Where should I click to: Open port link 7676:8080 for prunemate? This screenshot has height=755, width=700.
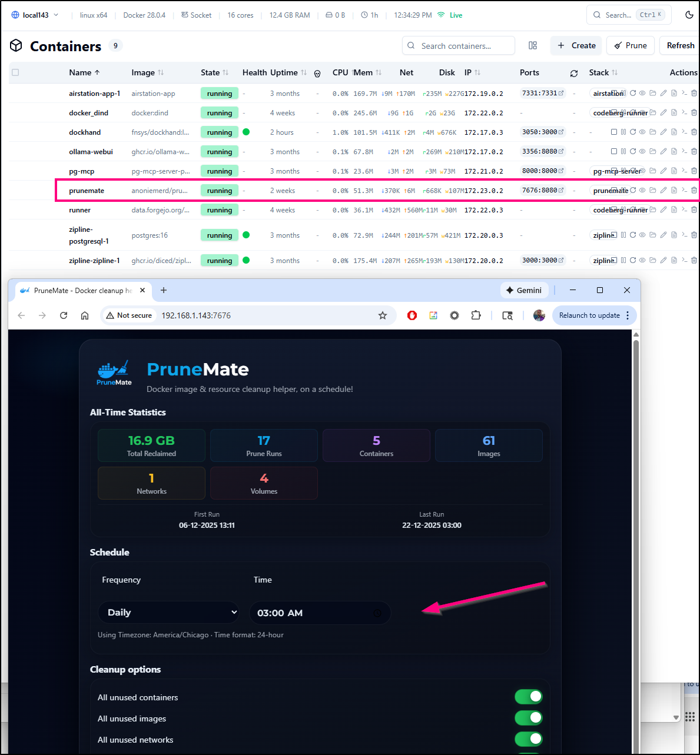(543, 191)
